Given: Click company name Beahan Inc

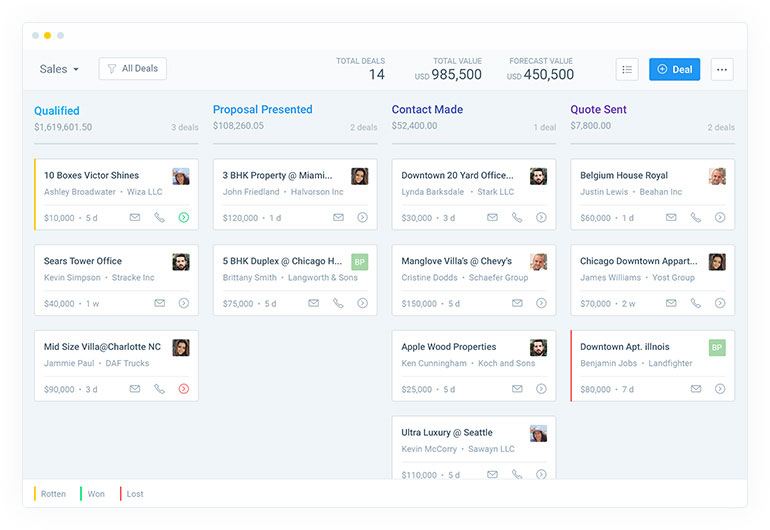Looking at the screenshot, I should (x=660, y=192).
